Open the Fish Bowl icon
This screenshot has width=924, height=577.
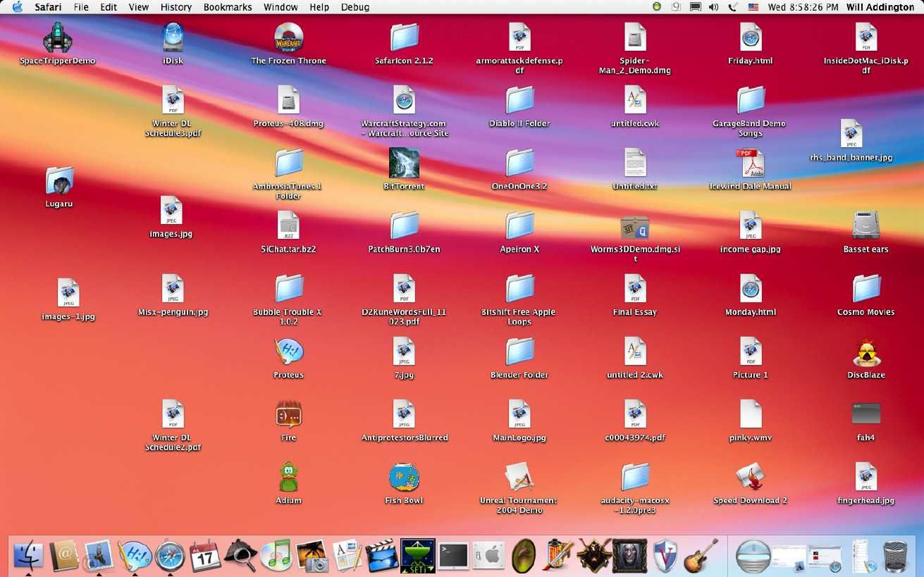[404, 477]
